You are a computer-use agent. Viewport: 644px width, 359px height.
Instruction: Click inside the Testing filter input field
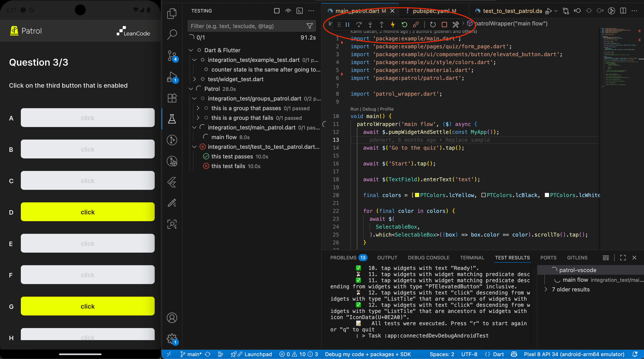(238, 26)
